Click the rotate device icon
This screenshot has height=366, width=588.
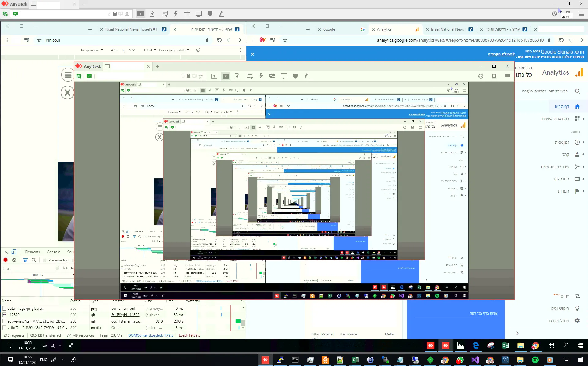click(x=198, y=50)
